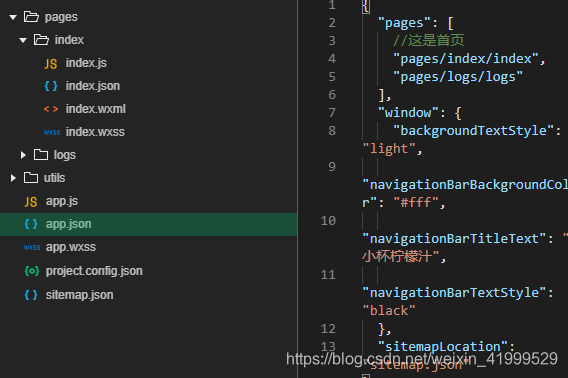Screen dimensions: 568x378
Task: Click line number 7 in gutter
Action: 332,113
